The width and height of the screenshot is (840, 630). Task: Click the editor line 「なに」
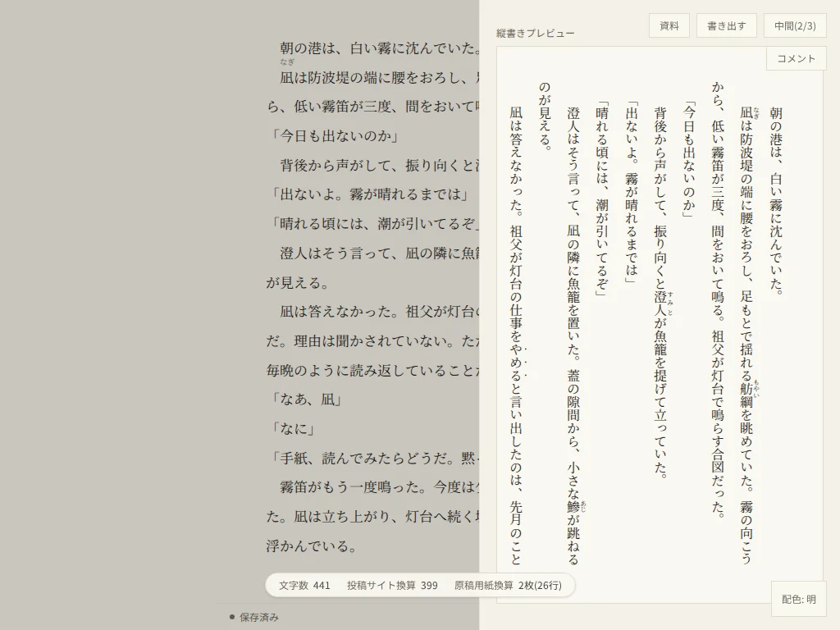click(x=291, y=428)
